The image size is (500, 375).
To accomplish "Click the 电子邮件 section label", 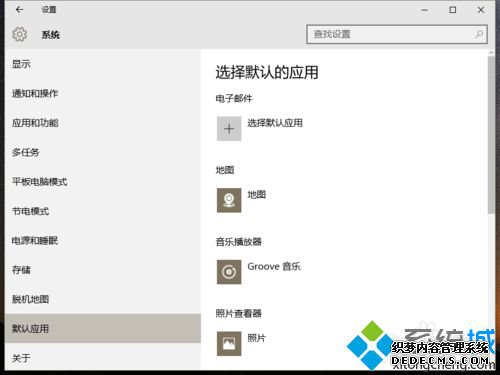I will click(234, 98).
